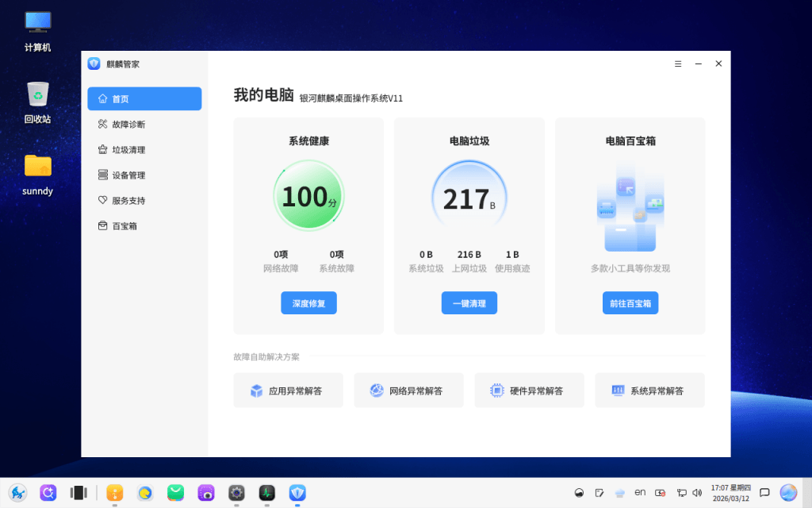Open the purple search app in taskbar
This screenshot has height=508, width=812.
pyautogui.click(x=48, y=492)
